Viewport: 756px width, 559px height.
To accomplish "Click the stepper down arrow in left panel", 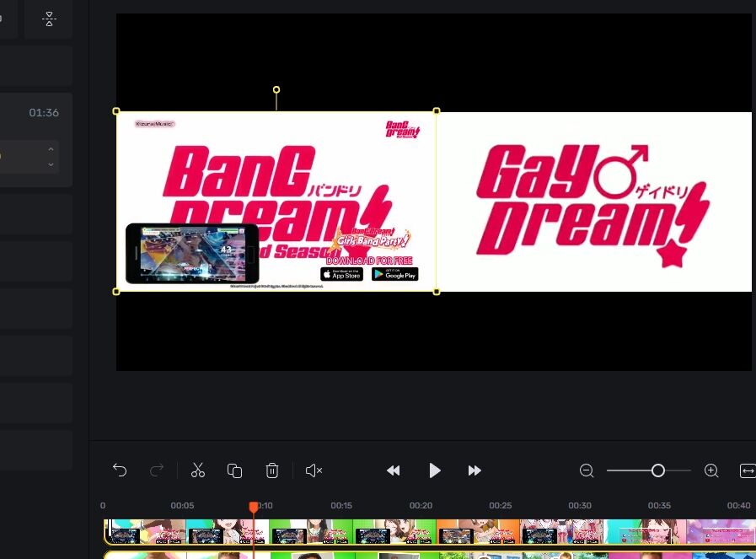I will pos(51,164).
